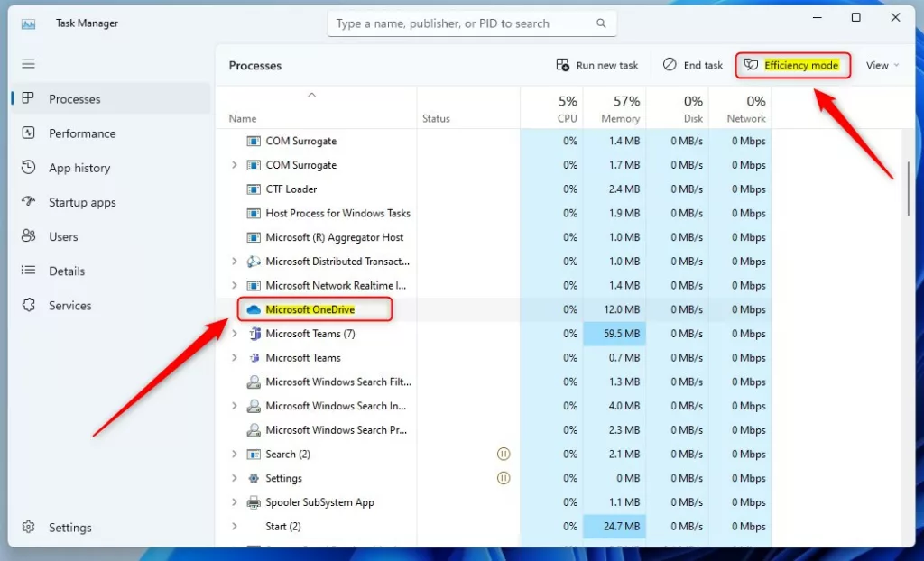Click the 24.7 MB memory cell
This screenshot has height=561, width=924.
614,526
